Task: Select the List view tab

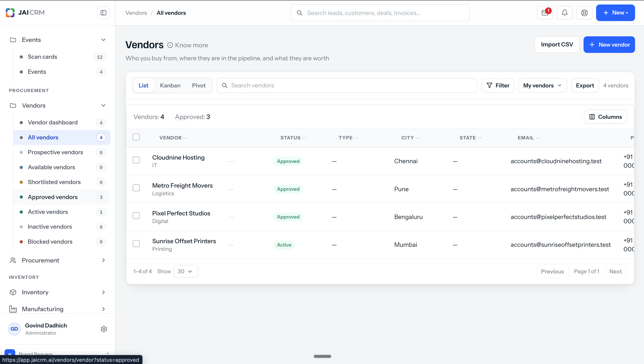Action: coord(143,86)
